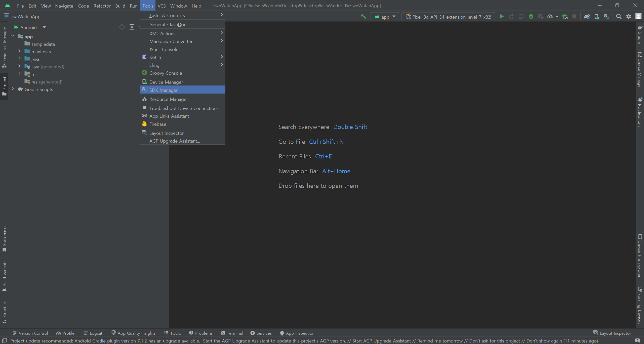Open the Gradle tool window on right sidebar
This screenshot has height=344, width=644.
point(640,34)
